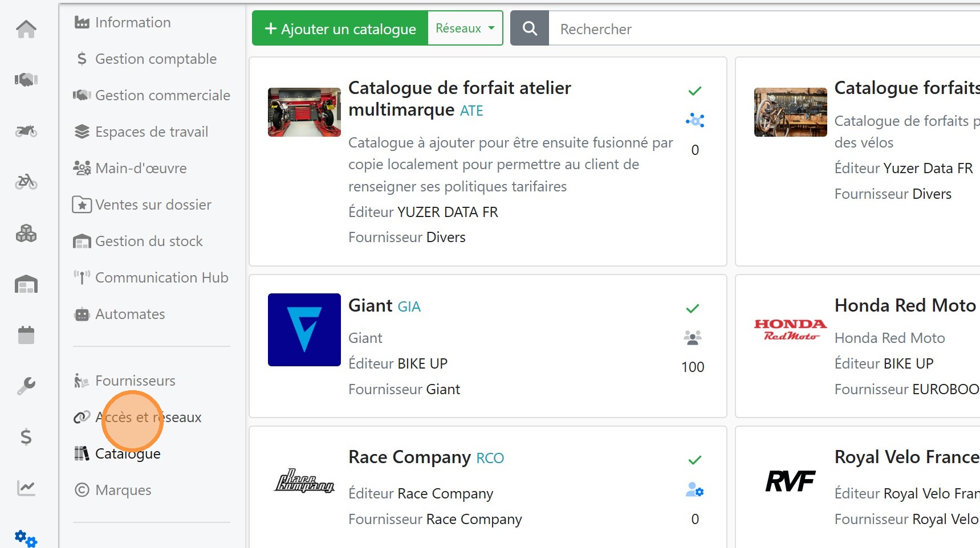Open Catalogue de forfait atelier multimarque title

tap(459, 99)
